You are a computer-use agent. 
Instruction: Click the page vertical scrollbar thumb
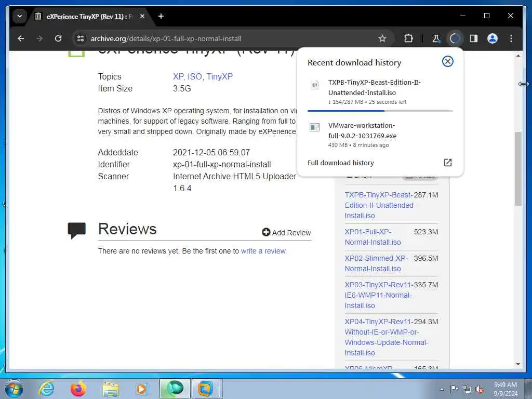518,169
